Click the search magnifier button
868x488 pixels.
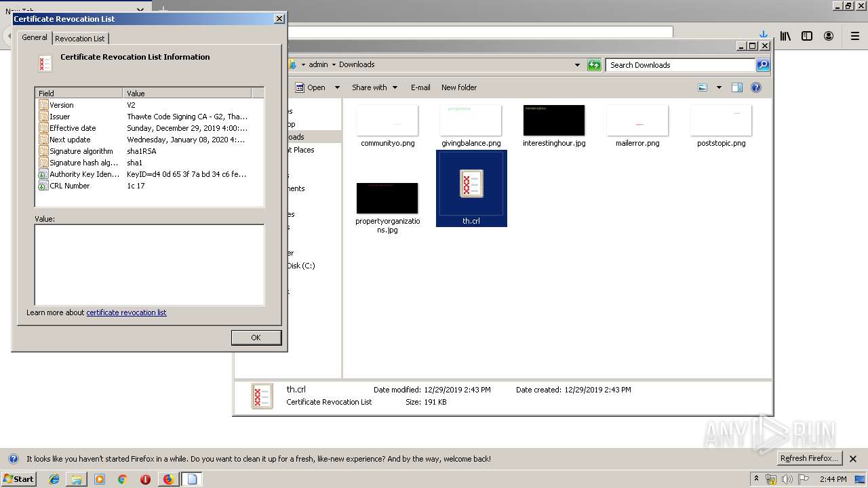[x=763, y=65]
